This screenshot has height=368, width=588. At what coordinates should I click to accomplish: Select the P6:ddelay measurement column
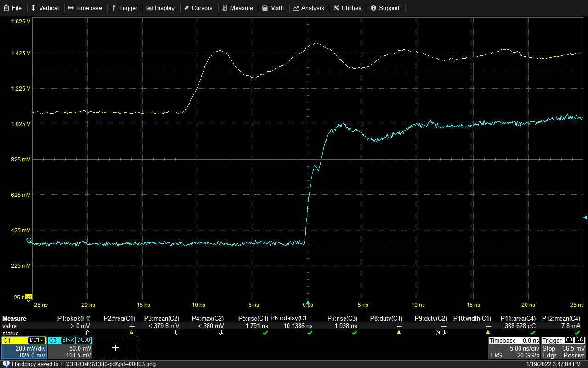tap(291, 318)
